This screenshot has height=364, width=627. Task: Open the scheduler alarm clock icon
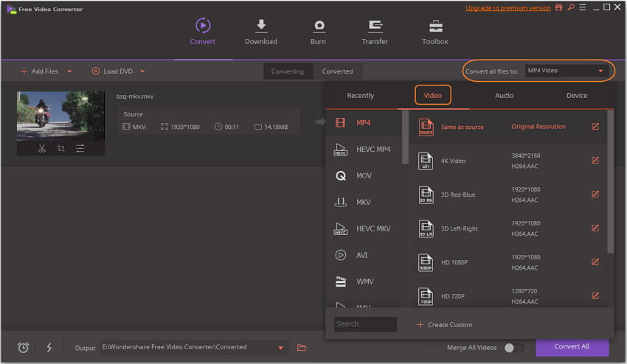(x=23, y=348)
